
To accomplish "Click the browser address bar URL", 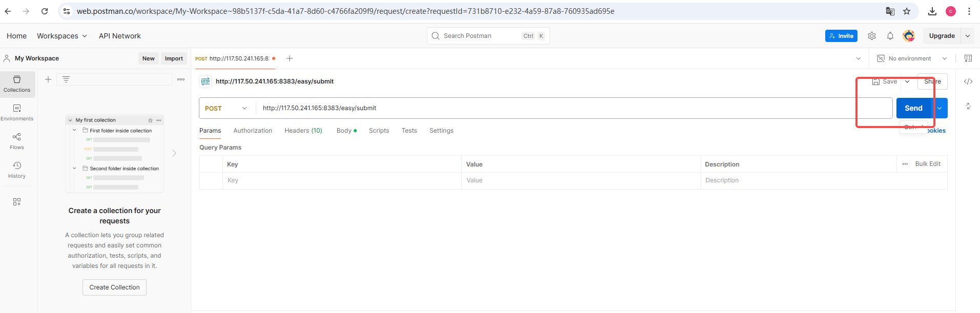I will (x=345, y=11).
